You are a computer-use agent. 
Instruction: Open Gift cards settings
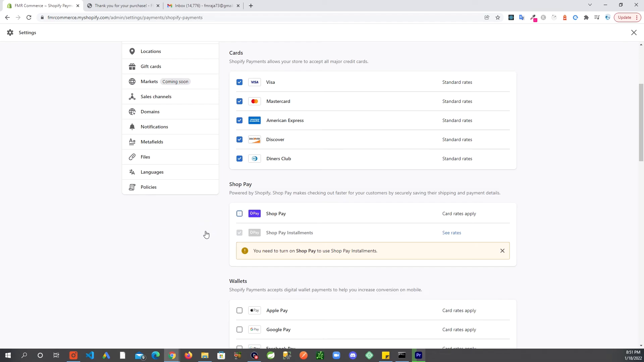pyautogui.click(x=170, y=66)
